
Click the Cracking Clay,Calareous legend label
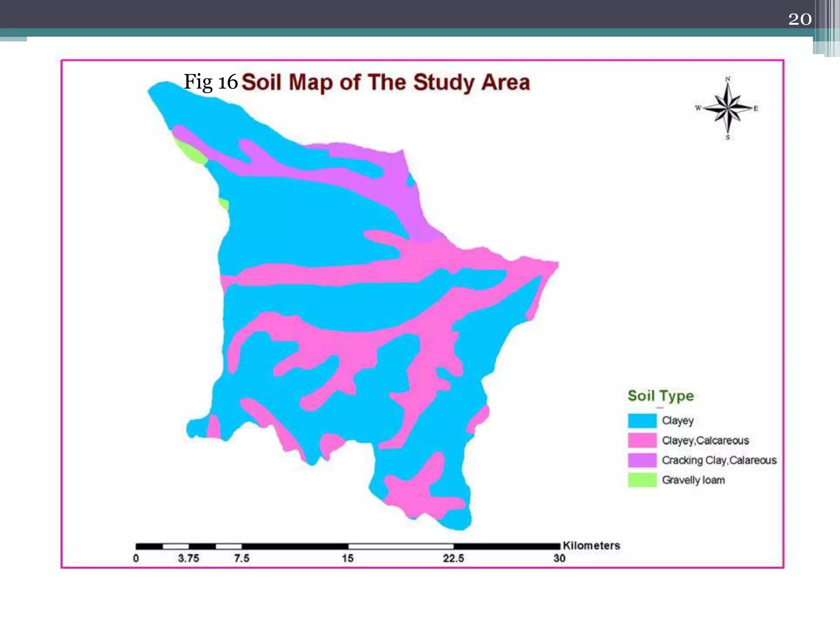[x=719, y=460]
